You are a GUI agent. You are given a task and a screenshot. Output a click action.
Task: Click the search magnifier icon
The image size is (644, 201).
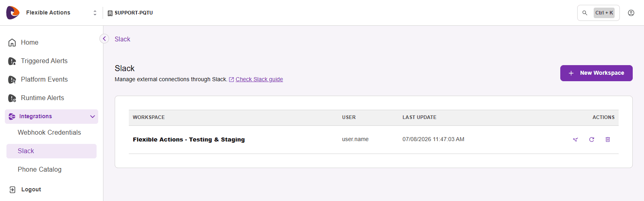[585, 13]
